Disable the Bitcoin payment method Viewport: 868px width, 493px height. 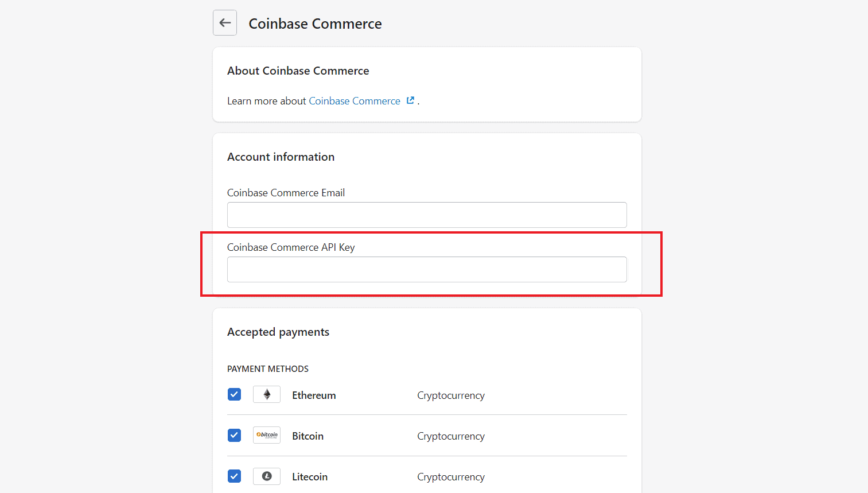[x=234, y=435]
